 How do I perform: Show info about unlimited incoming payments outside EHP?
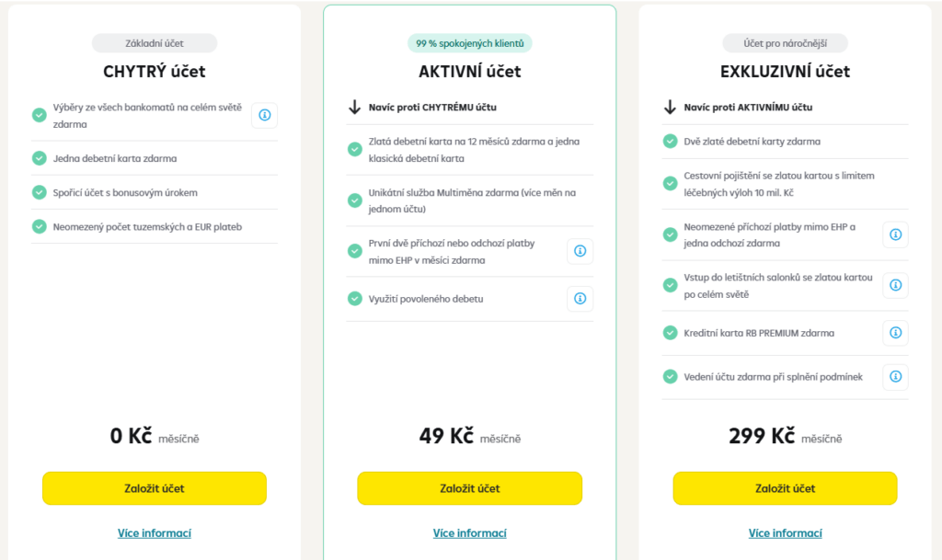[895, 234]
